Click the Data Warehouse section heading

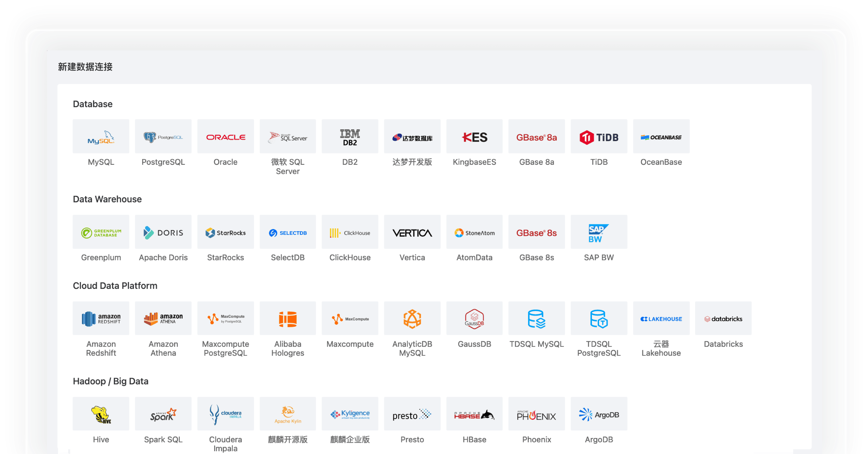(107, 199)
